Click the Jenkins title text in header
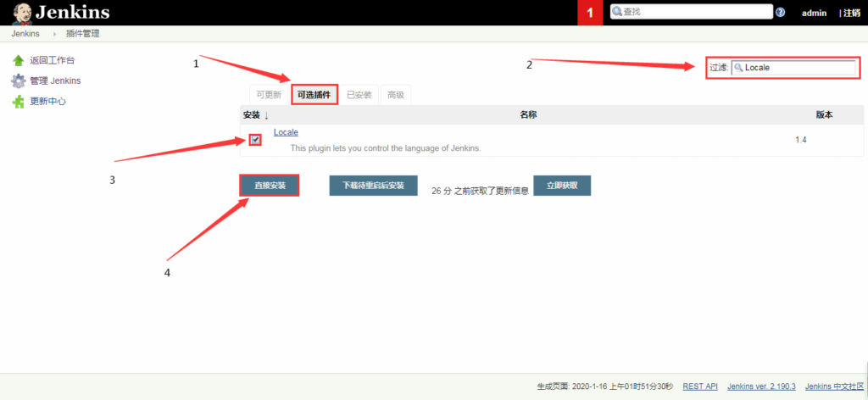 pyautogui.click(x=73, y=12)
